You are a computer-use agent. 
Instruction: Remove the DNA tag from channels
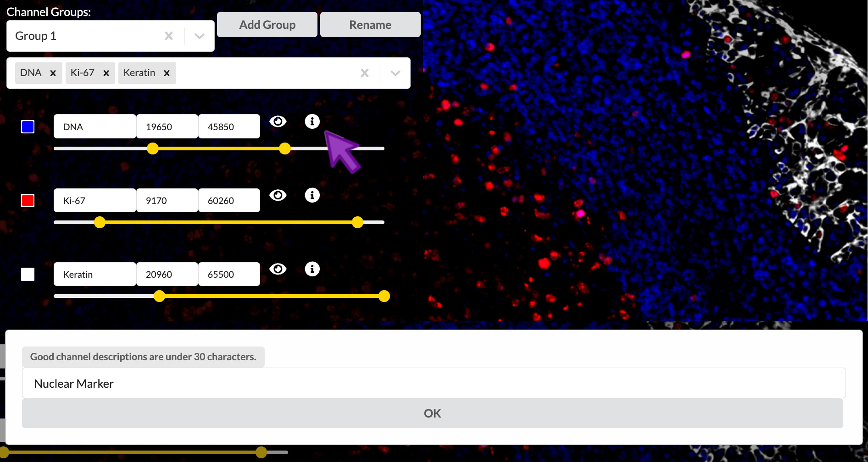click(x=53, y=73)
